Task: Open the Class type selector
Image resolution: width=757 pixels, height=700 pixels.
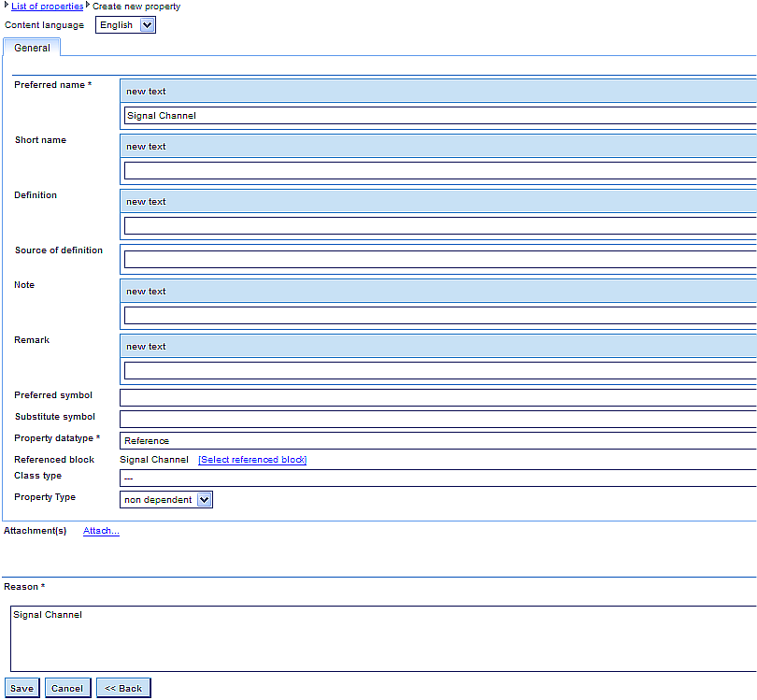Action: [x=439, y=479]
